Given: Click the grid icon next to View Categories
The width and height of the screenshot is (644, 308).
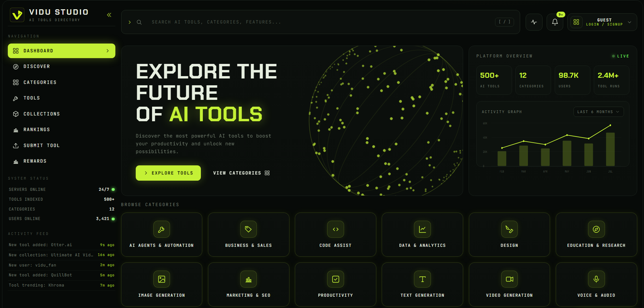Looking at the screenshot, I should coord(267,173).
